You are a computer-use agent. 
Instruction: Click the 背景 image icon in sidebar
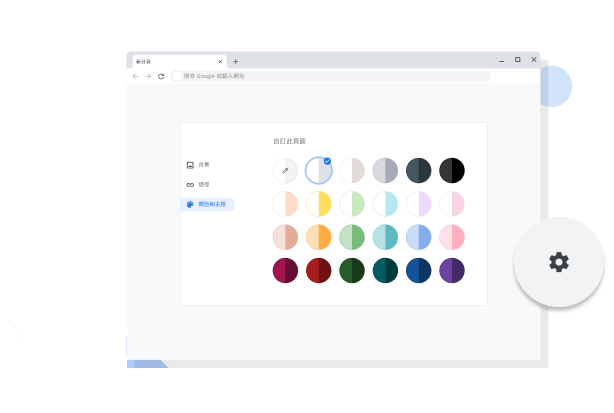click(x=190, y=164)
